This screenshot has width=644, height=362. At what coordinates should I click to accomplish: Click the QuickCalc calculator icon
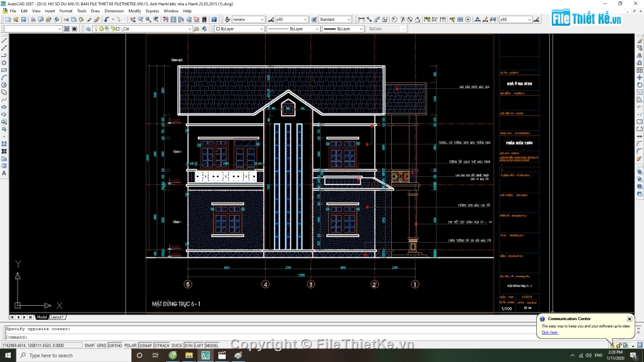point(204,19)
